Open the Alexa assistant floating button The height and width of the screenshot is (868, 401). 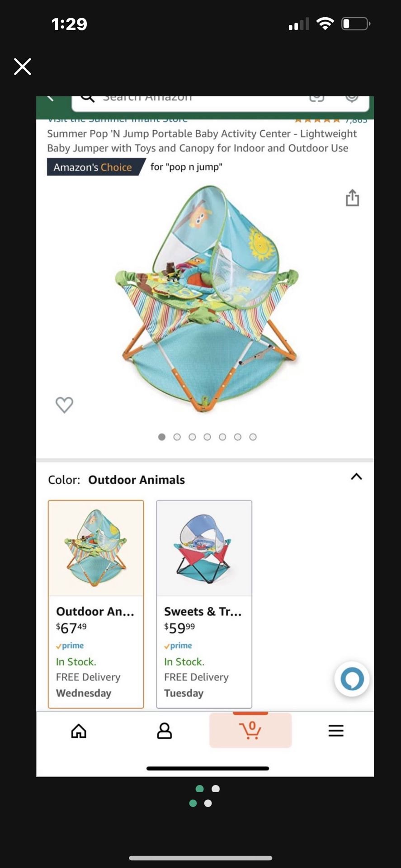[352, 679]
